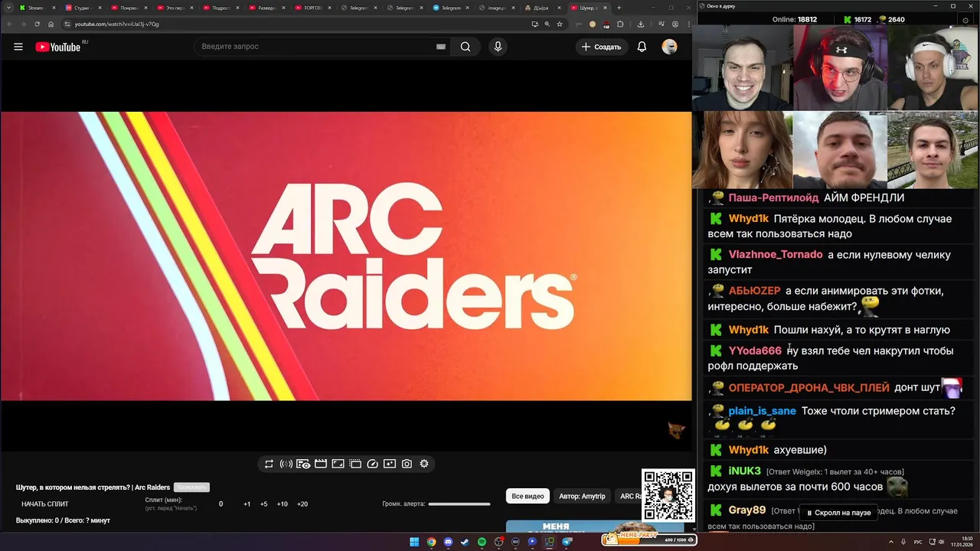Click the Копировать button beside video title
This screenshot has height=551, width=980.
191,487
